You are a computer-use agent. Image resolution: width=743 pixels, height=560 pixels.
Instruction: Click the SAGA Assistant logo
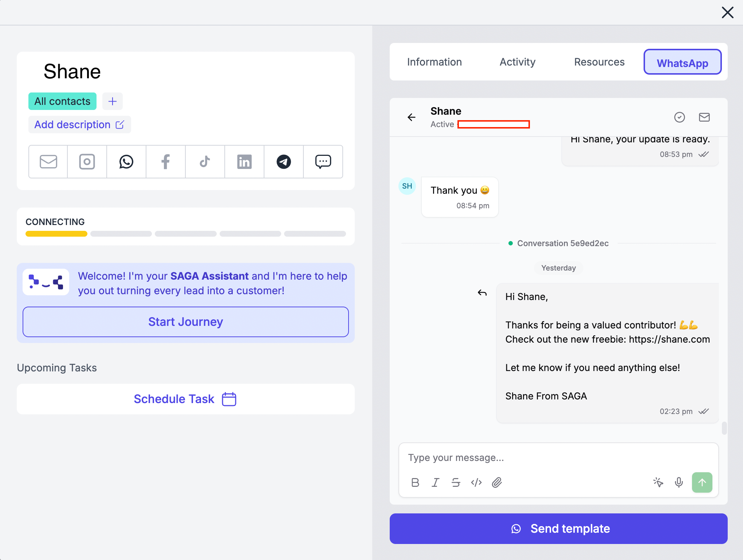(x=46, y=282)
